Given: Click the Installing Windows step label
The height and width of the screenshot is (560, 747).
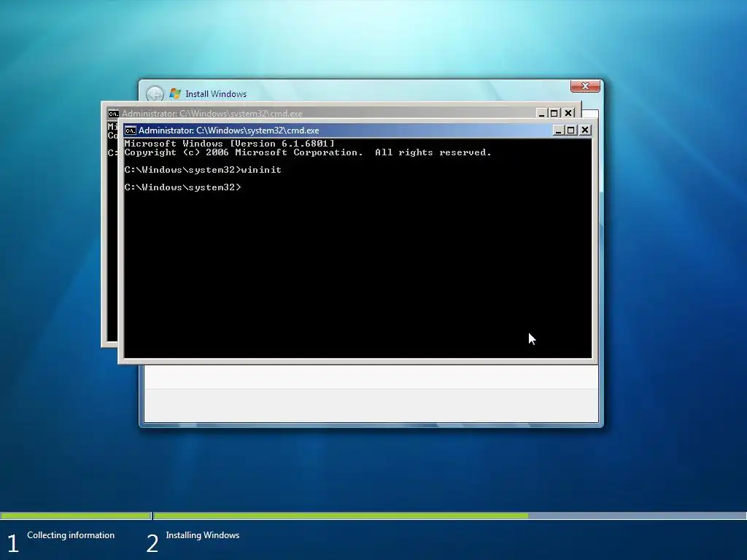Looking at the screenshot, I should point(203,535).
